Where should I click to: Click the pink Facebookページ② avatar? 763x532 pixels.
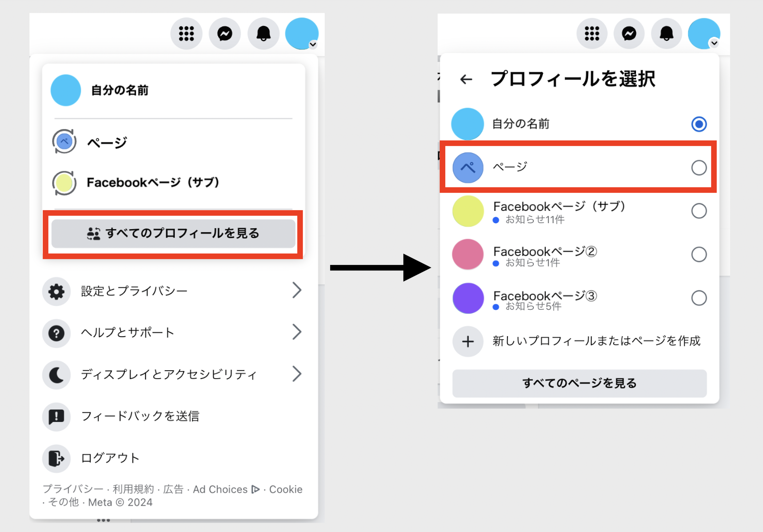468,254
